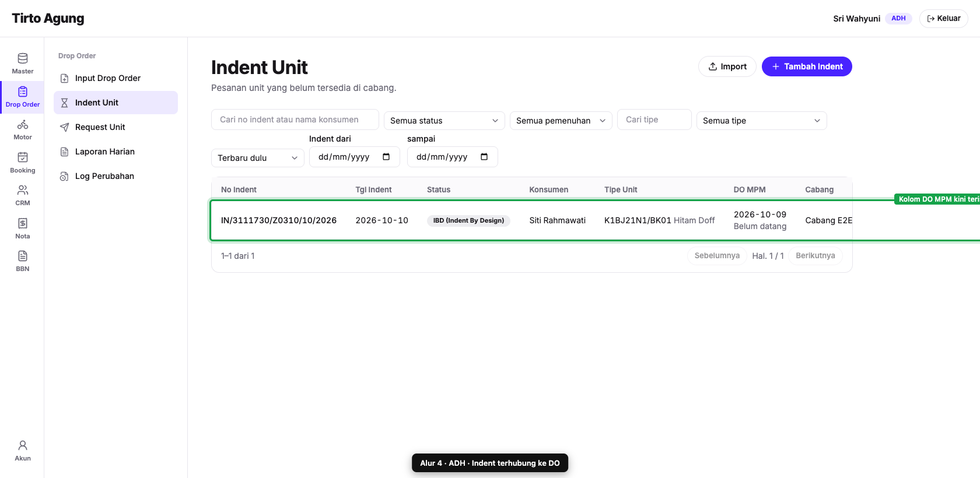Expand the Semua pemenuhan dropdown
This screenshot has width=980, height=478.
pyautogui.click(x=561, y=121)
